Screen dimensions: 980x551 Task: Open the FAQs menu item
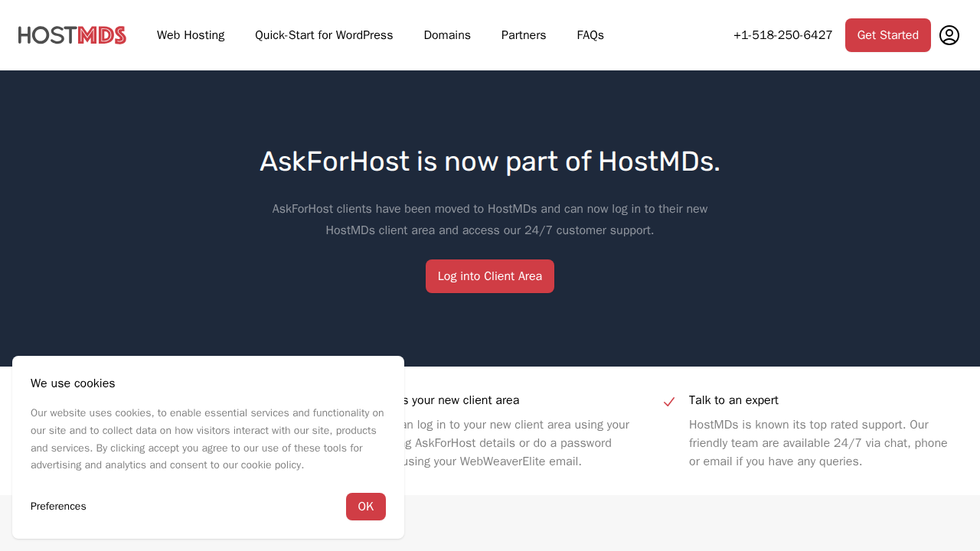590,35
